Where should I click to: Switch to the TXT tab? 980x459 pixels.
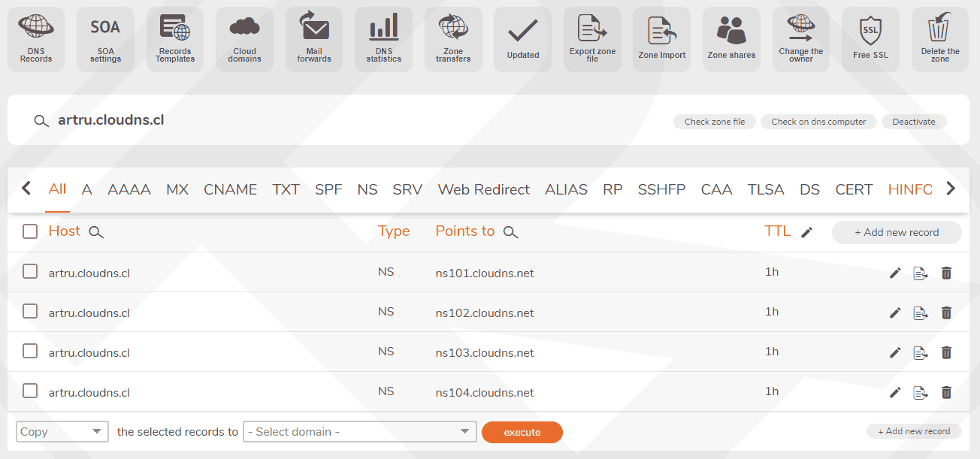coord(286,189)
